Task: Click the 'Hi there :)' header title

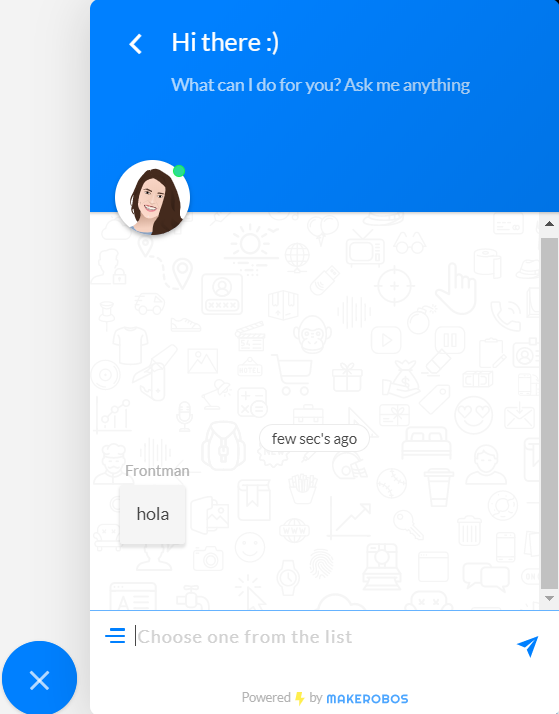Action: coord(225,43)
